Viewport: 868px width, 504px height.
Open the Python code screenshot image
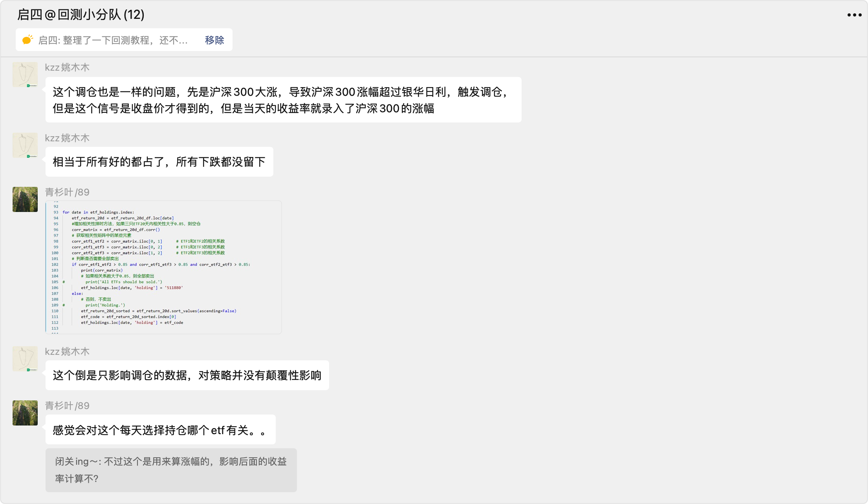[x=163, y=267]
